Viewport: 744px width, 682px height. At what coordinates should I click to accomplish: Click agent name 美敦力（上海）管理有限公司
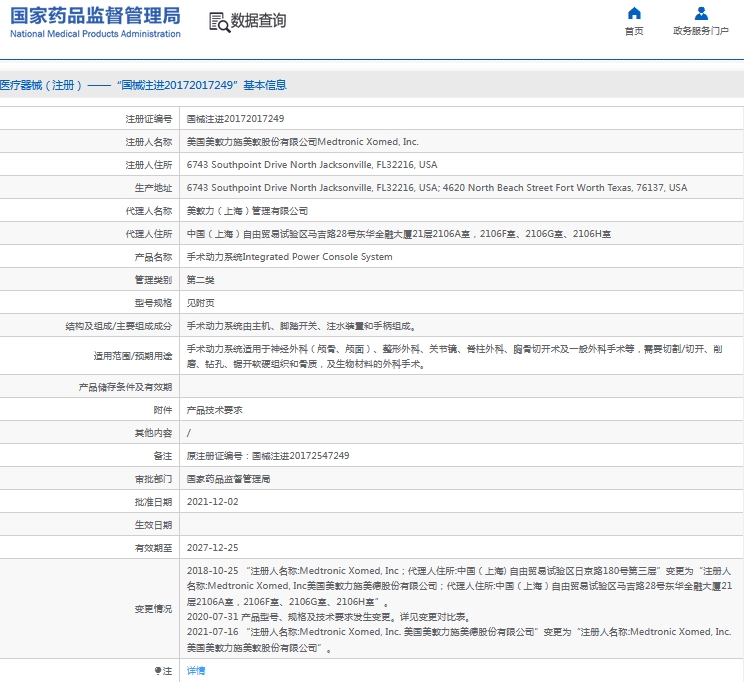pos(247,211)
